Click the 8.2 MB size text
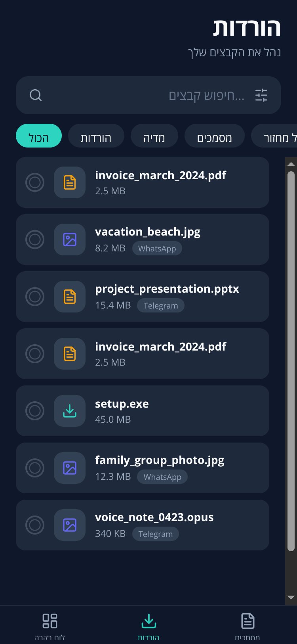 [110, 248]
